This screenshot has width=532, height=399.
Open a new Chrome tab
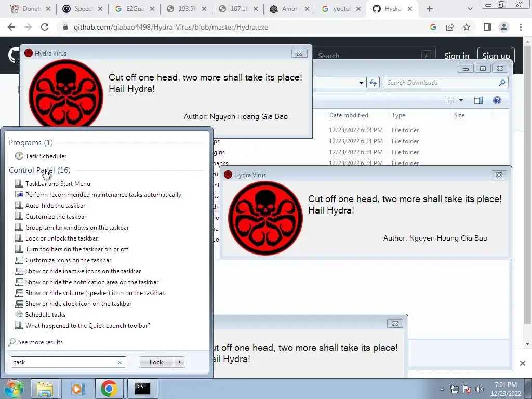(x=430, y=9)
